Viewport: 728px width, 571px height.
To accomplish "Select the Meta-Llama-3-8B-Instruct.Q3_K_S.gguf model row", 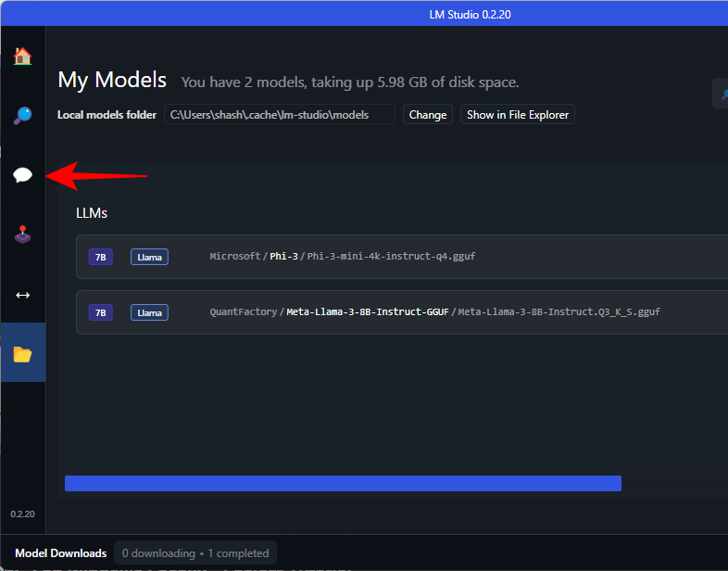I will [x=402, y=312].
